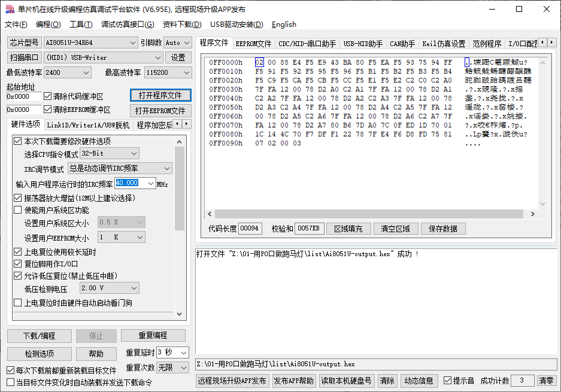Click hardware options list scroll-up arrow
Screen dimensions: 561x392
coord(179,142)
